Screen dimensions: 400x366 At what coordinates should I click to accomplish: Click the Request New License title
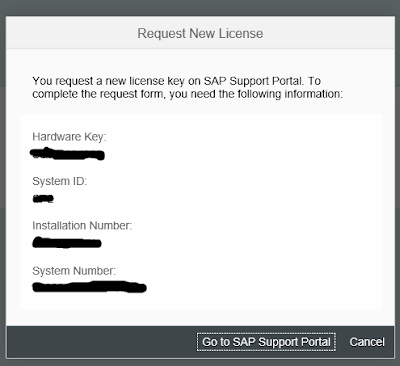(200, 33)
